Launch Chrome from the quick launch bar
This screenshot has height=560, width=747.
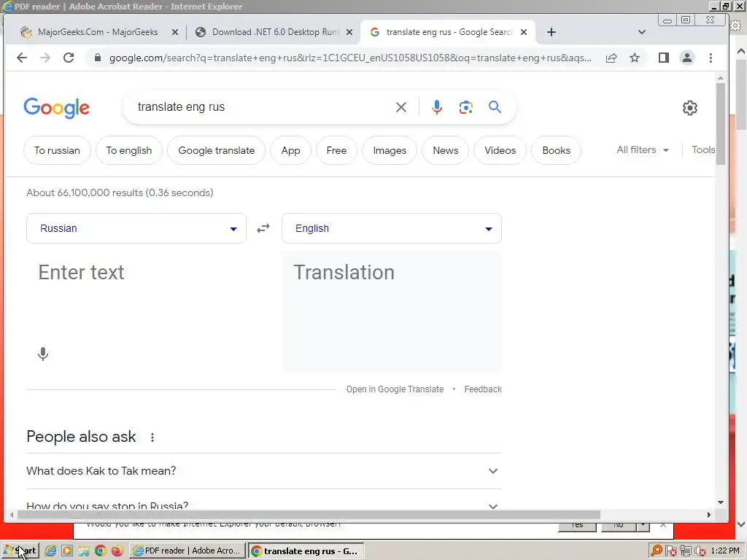[x=101, y=551]
